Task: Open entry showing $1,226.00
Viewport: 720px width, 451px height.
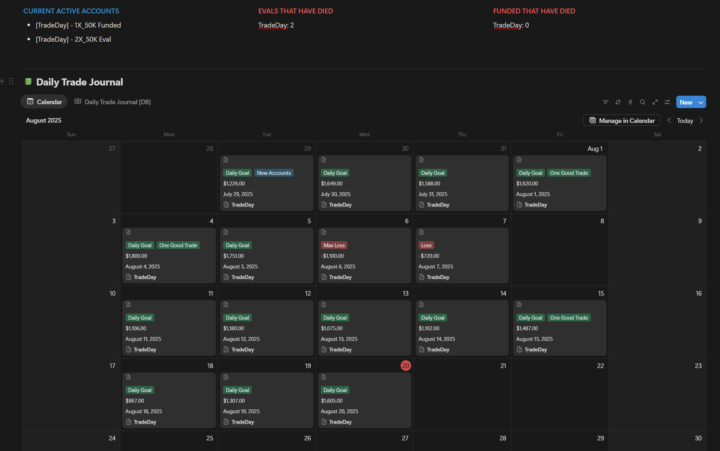Action: (x=266, y=183)
